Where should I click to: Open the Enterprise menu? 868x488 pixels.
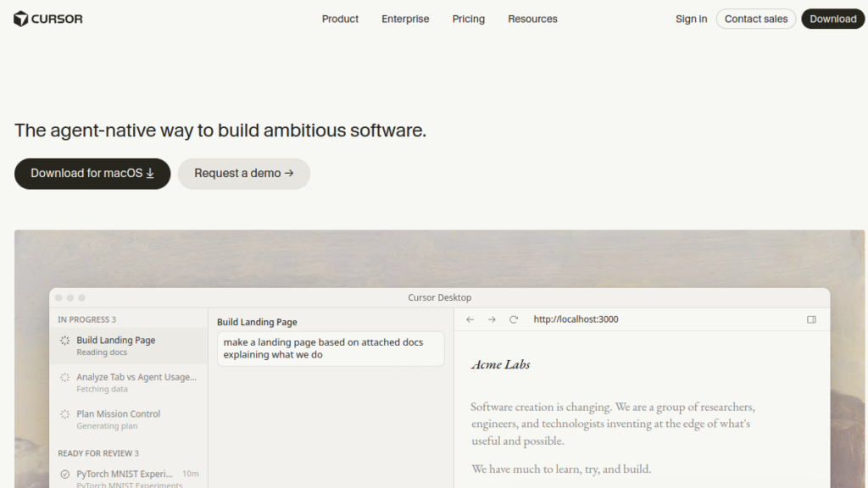click(x=405, y=19)
